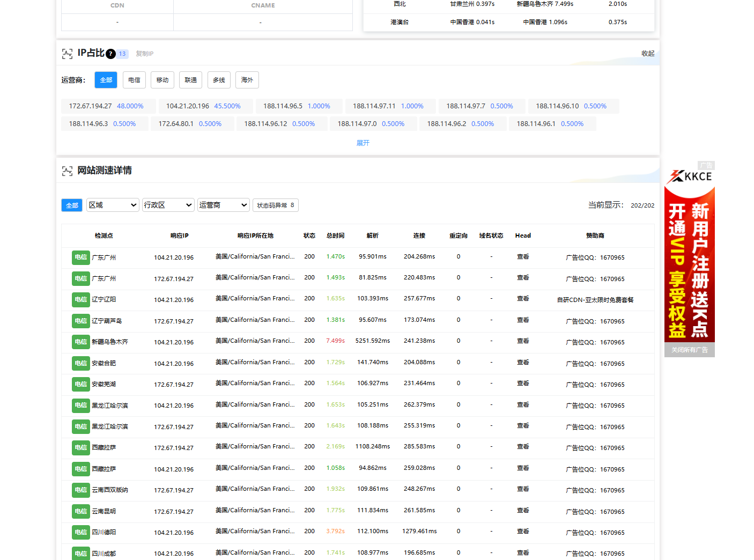Viewport: 754px width, 560px height.
Task: Click IP entry 188.114.96.5 1.000%
Action: pos(299,106)
